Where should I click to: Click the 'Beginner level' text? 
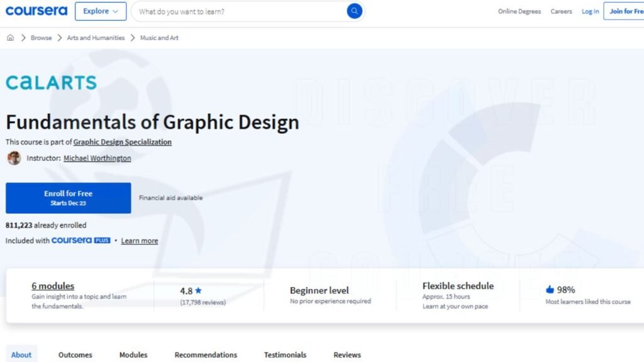coord(319,290)
